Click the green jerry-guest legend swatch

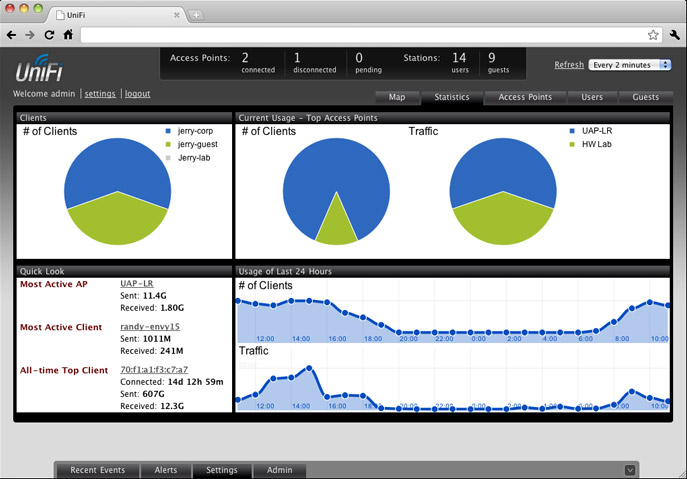point(168,145)
